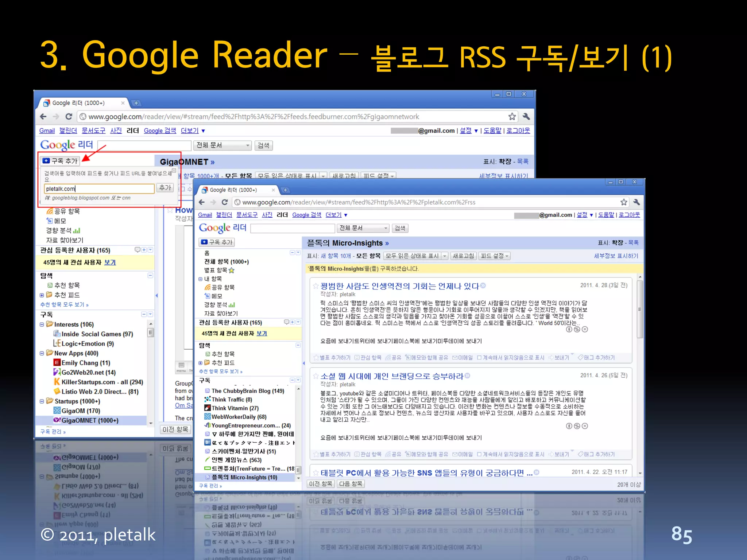This screenshot has width=747, height=560.
Task: Star the 소셜 웹 시대에 개인 브랜딩 post title
Action: [x=316, y=376]
